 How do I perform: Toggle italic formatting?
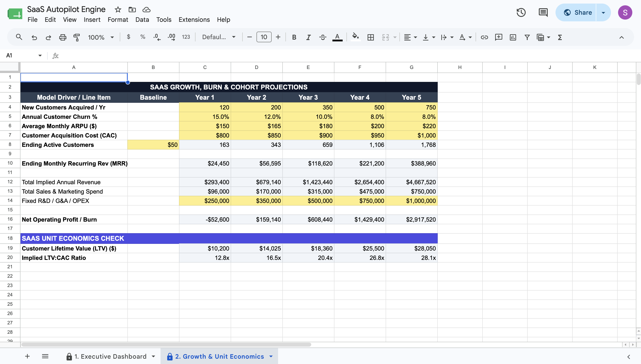click(x=308, y=37)
